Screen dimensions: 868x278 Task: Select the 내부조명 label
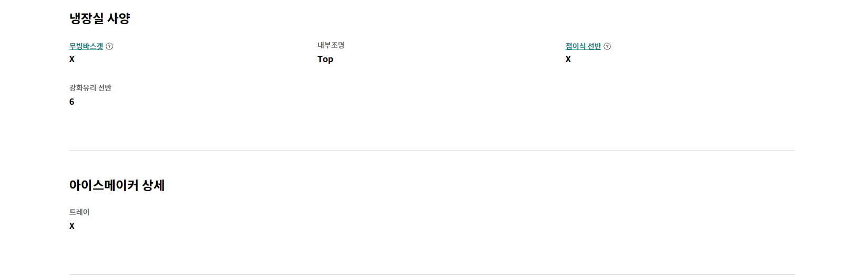click(331, 45)
